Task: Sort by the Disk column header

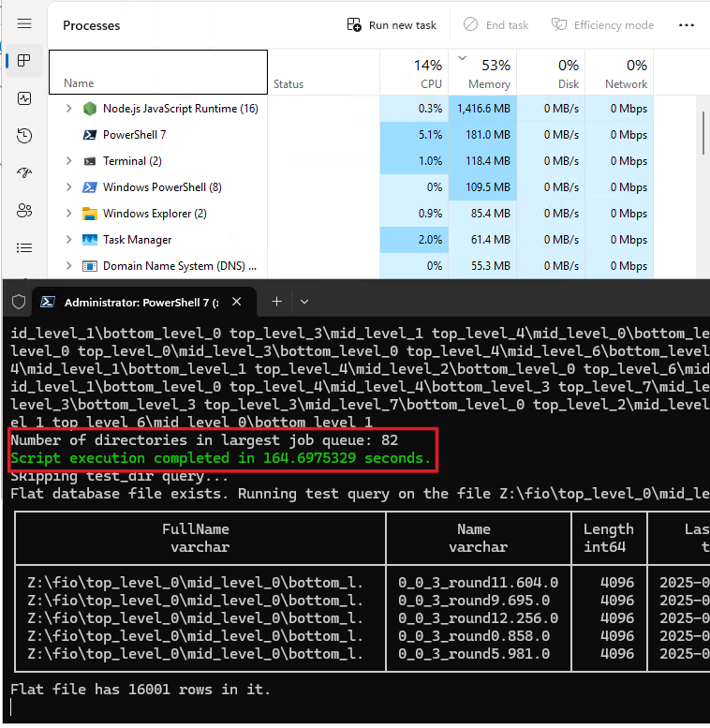Action: 552,72
